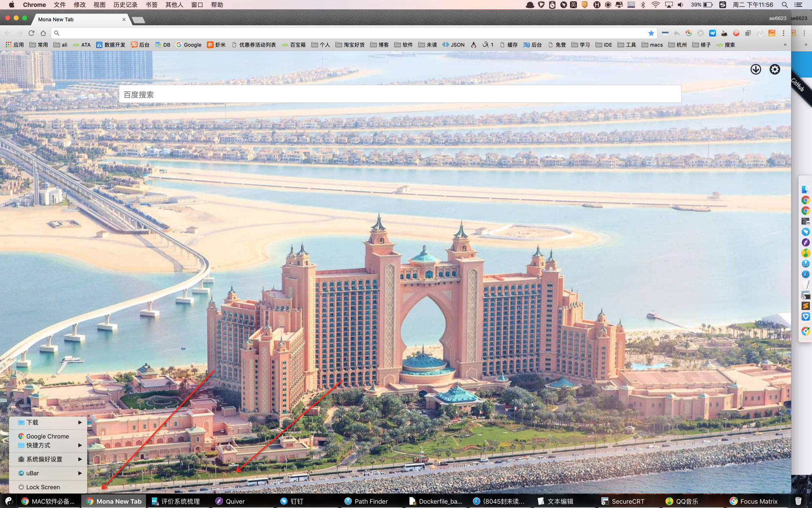
Task: Click the Bluetooth icon in menu bar
Action: (x=643, y=5)
